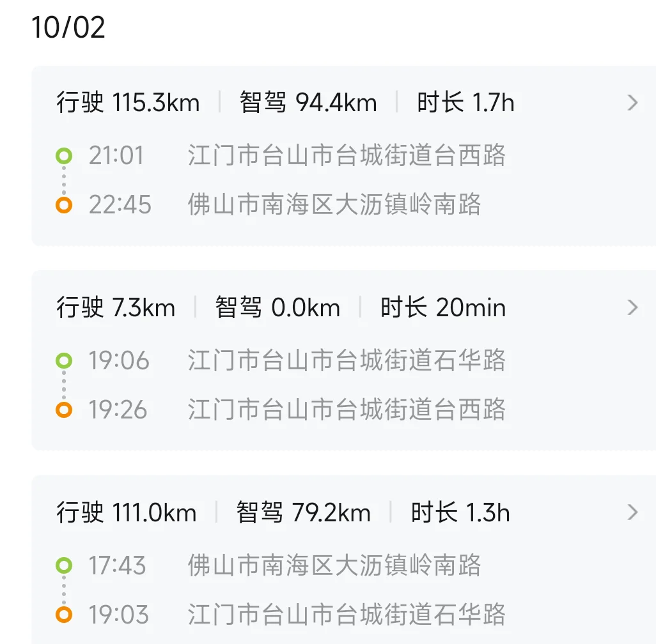Screen dimensions: 656x644
Task: Open trip header showing 行驶 7.3km
Action: tap(116, 308)
